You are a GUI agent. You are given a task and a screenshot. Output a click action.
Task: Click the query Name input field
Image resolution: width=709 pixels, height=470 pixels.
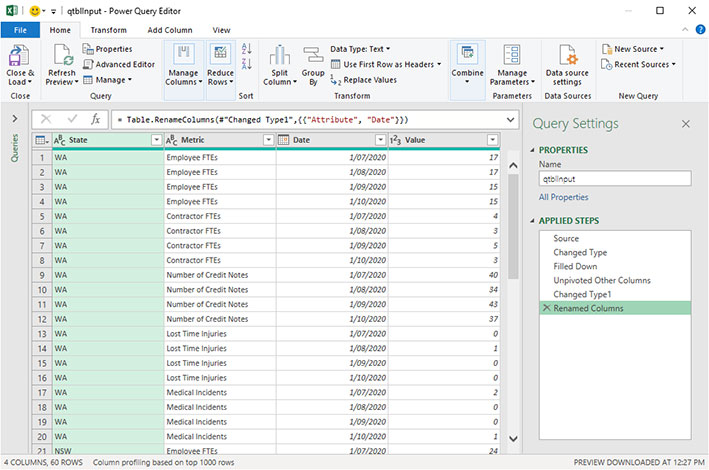tap(615, 179)
